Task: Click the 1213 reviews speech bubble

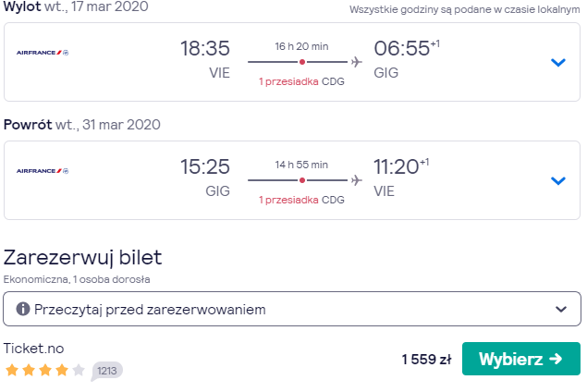Action: [x=106, y=371]
